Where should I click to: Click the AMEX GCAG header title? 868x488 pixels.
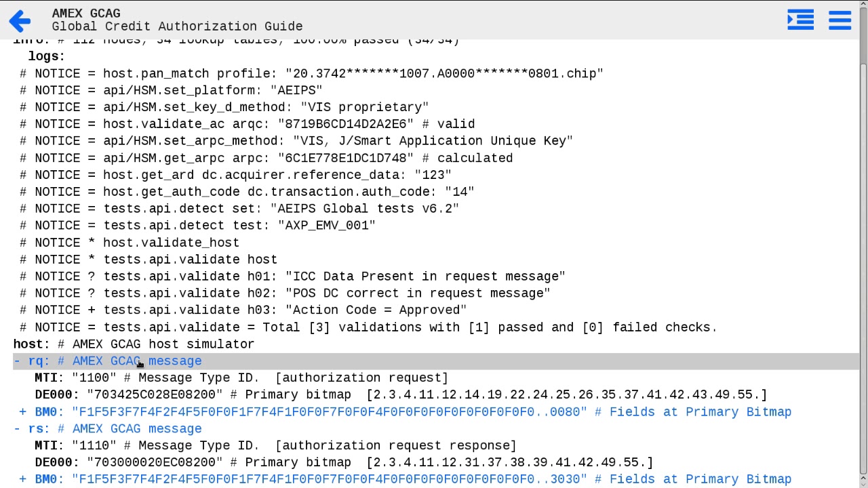pos(86,14)
